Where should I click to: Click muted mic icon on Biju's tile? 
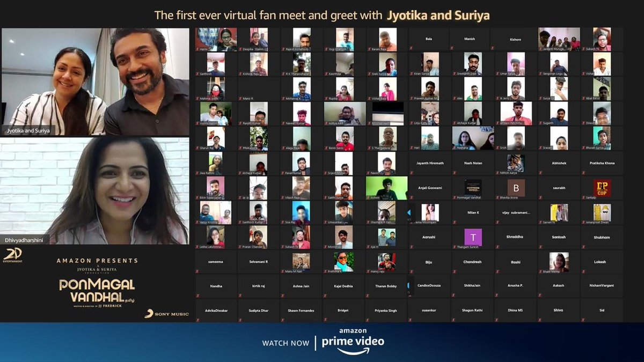[411, 271]
